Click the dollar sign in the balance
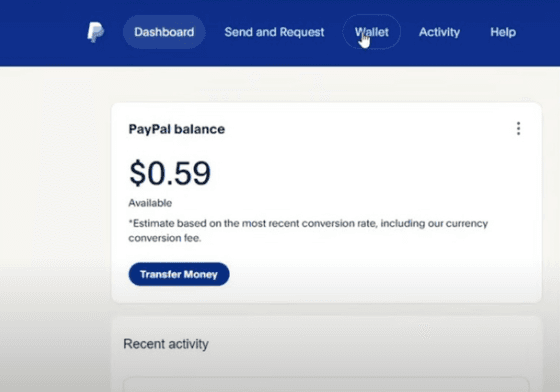 tap(138, 173)
